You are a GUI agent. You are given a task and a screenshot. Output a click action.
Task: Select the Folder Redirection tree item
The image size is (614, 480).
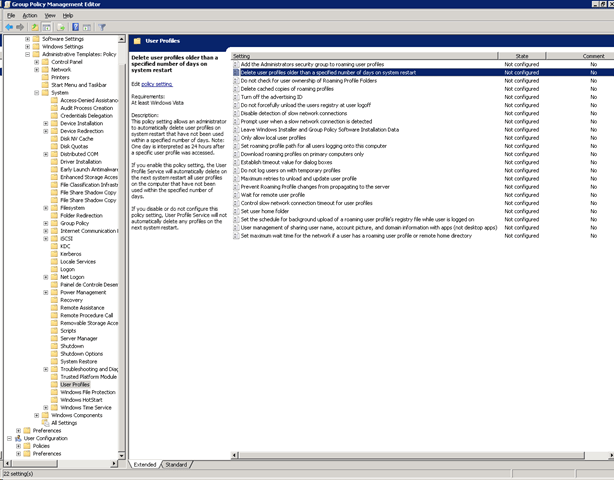81,215
